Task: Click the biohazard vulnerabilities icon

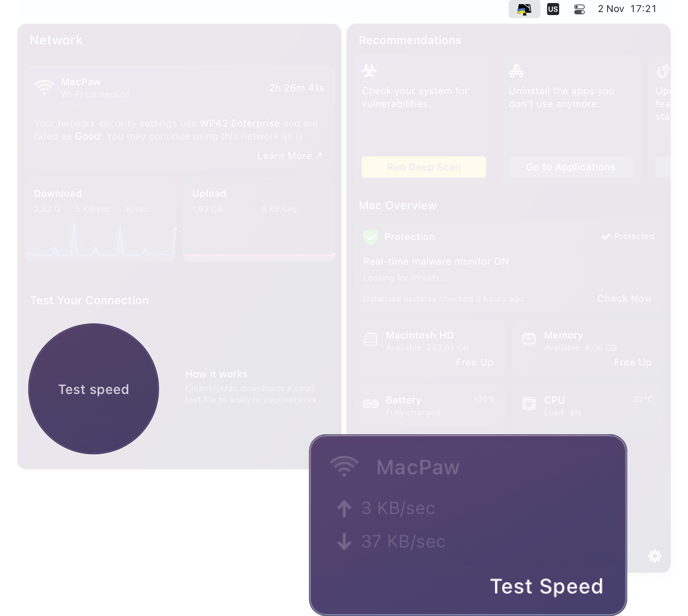Action: 369,70
